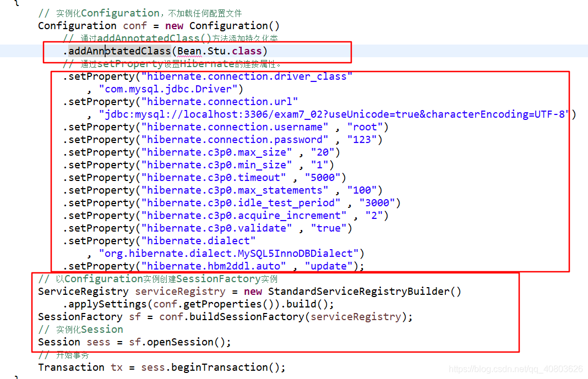
Task: Click the "Configuration conf = new Configuration()" line
Action: tap(159, 26)
